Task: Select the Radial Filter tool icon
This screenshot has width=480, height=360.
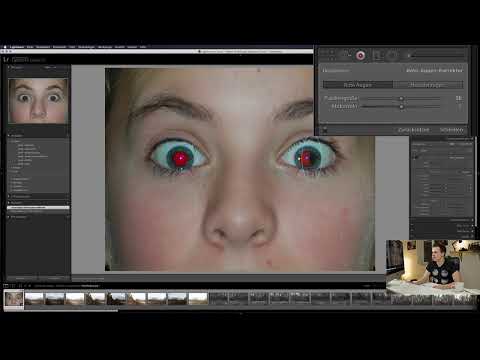Action: tap(392, 55)
